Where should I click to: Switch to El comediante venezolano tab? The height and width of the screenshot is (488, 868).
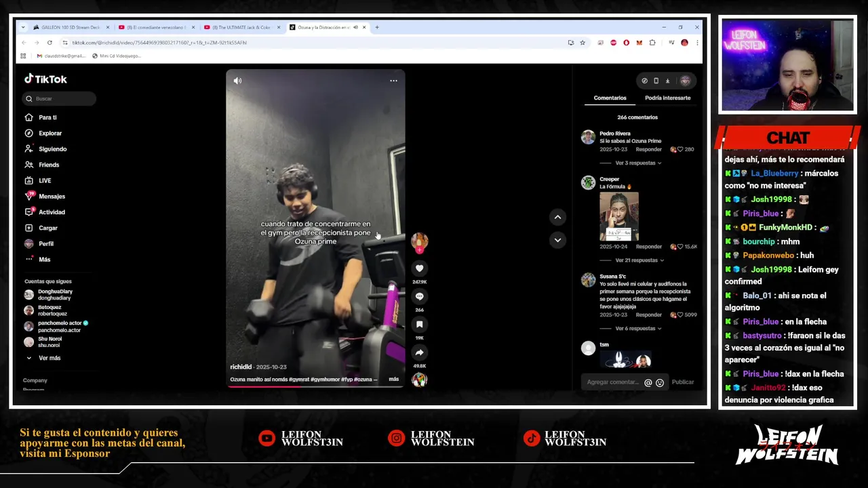pyautogui.click(x=157, y=27)
